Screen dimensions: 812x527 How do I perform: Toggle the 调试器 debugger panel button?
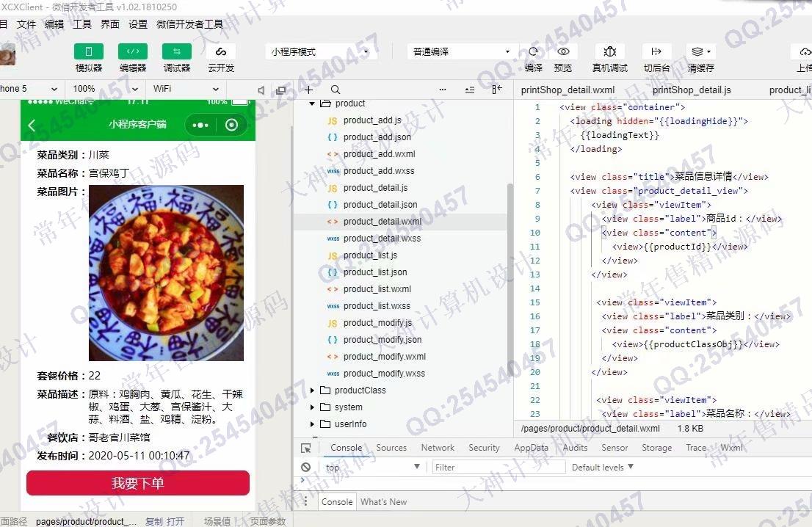point(177,51)
